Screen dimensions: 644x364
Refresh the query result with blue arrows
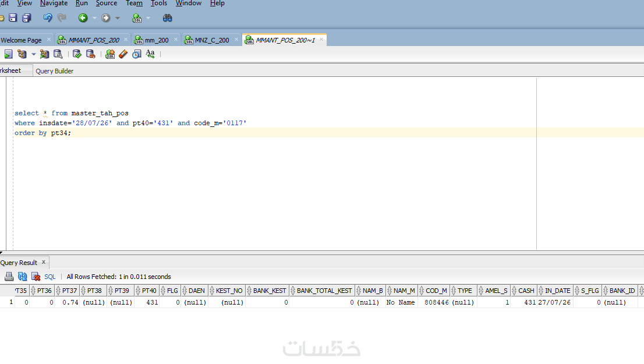point(22,277)
